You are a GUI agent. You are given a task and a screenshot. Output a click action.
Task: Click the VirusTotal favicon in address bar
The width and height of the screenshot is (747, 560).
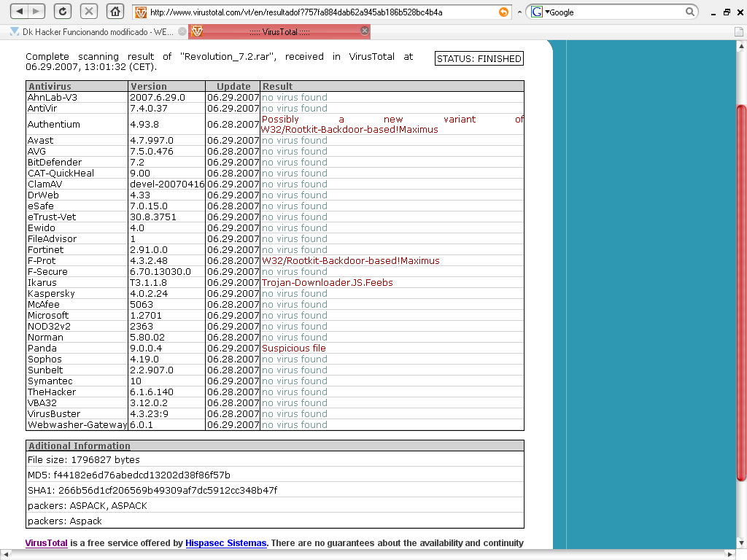click(141, 12)
